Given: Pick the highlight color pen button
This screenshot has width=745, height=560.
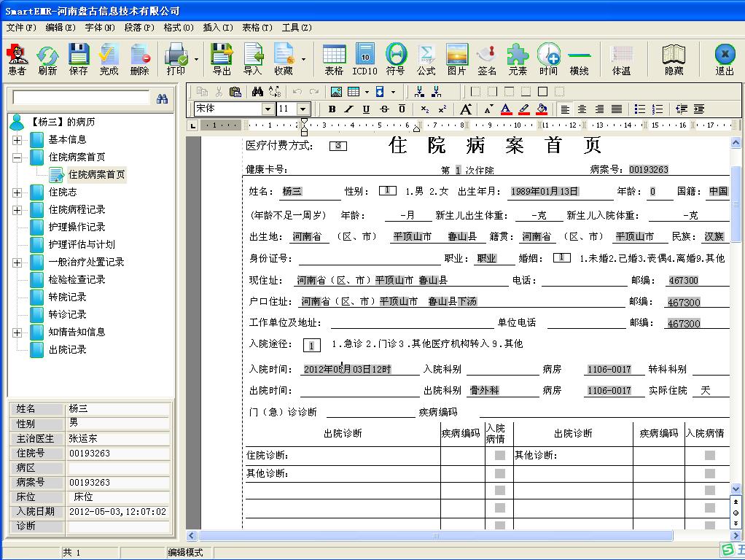Looking at the screenshot, I should click(523, 109).
